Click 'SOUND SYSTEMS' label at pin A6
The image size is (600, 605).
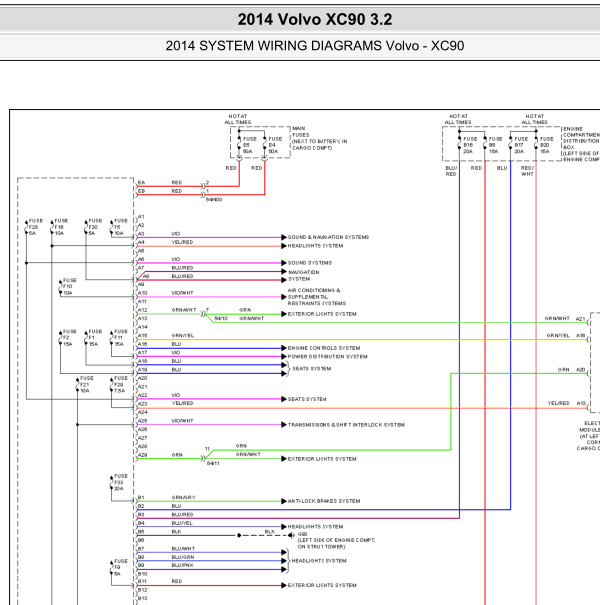pos(310,263)
